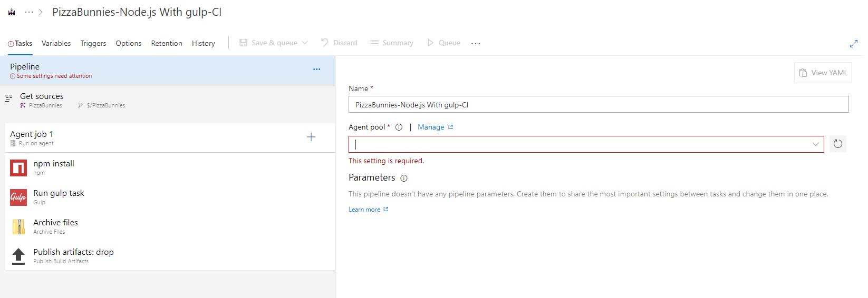Select the Run gulp task row
The image size is (868, 298).
(x=170, y=197)
